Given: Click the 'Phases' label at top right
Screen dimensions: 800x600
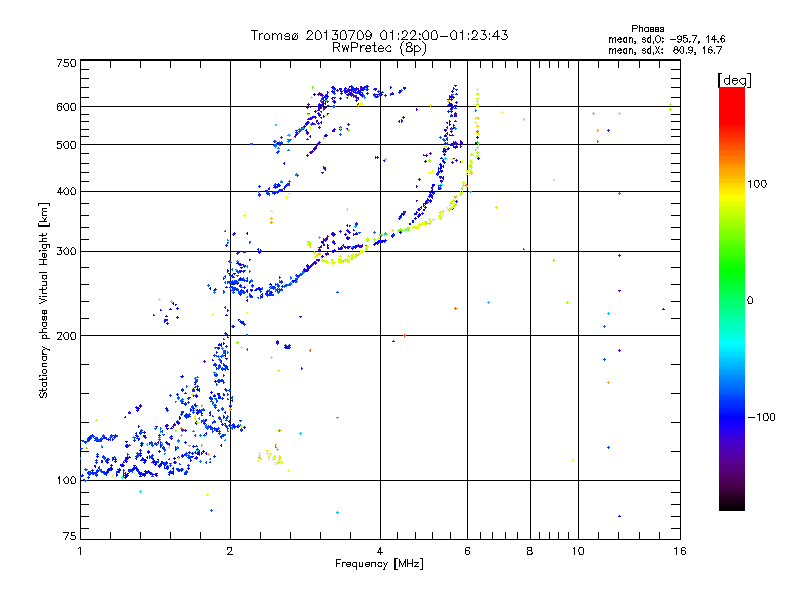Looking at the screenshot, I should tap(647, 29).
